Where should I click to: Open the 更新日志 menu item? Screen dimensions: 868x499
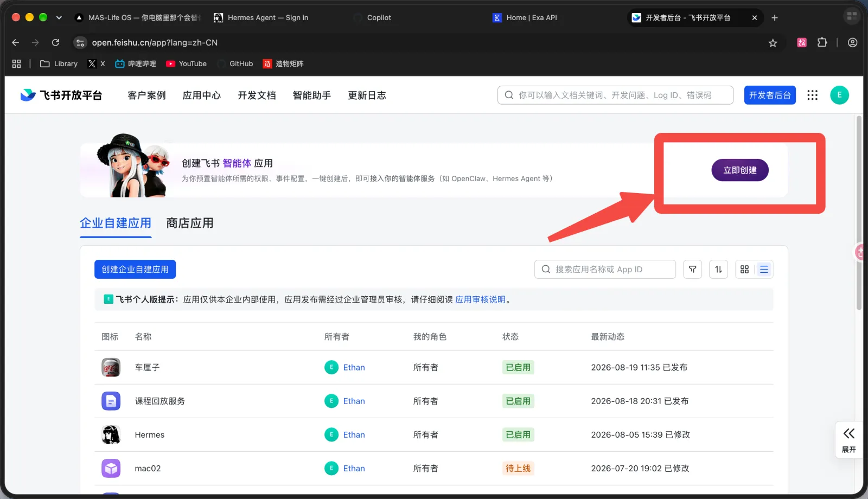(x=367, y=95)
